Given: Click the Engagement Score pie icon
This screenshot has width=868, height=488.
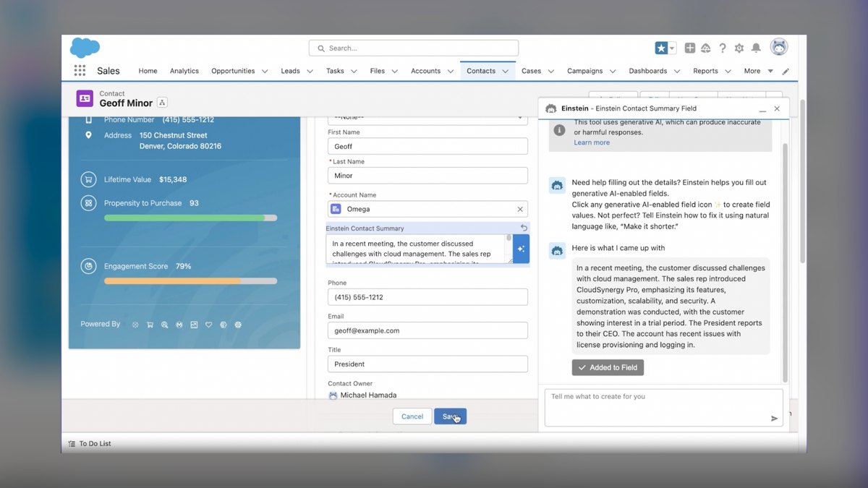Looking at the screenshot, I should point(88,266).
